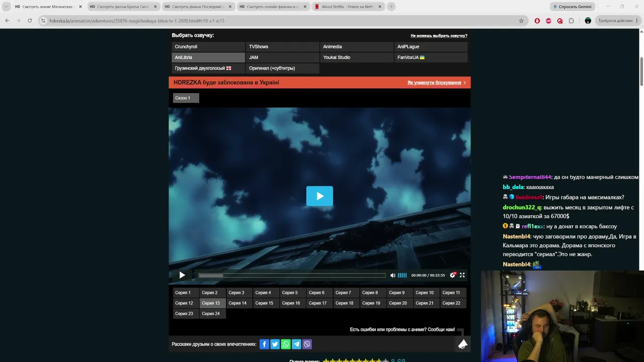Go forward in browser history
Viewport: 644px width, 362px height.
[18, 21]
